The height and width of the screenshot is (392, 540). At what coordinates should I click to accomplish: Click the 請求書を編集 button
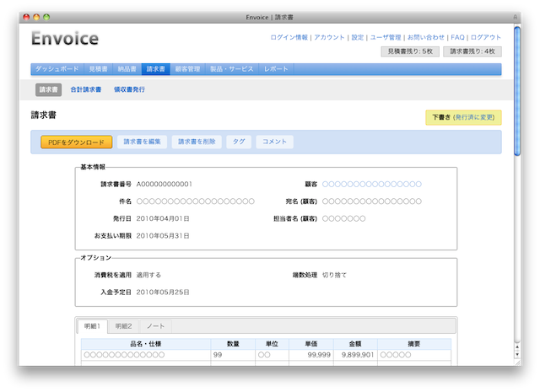(142, 142)
